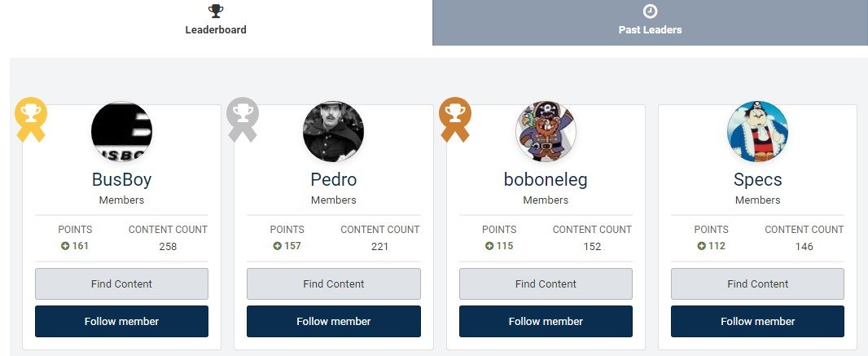Switch to the Past Leaders tab
The height and width of the screenshot is (356, 868).
[650, 23]
